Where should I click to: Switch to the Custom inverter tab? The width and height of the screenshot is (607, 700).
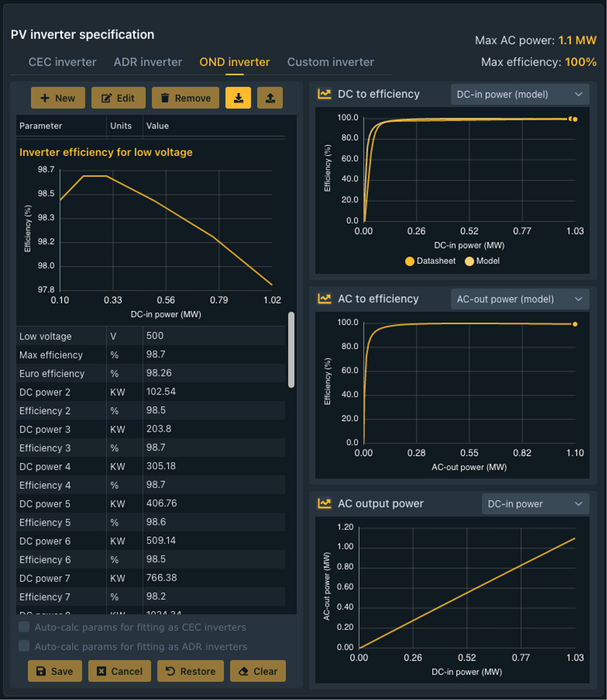click(x=330, y=62)
